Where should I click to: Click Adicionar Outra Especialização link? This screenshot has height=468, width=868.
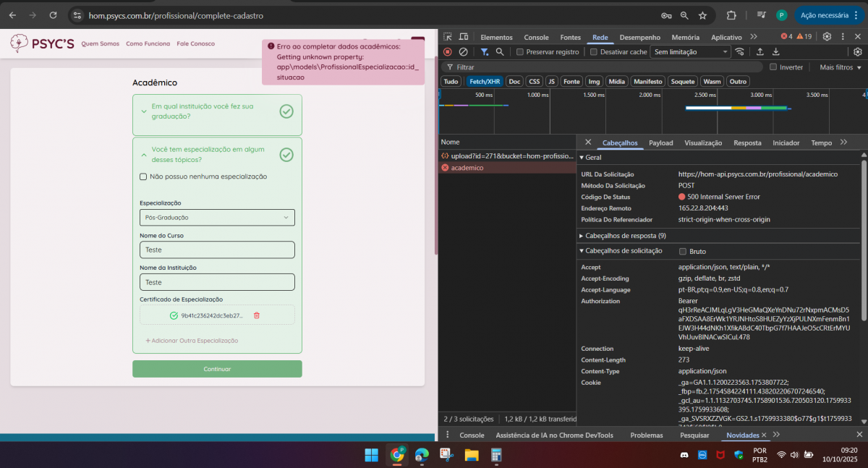(192, 341)
